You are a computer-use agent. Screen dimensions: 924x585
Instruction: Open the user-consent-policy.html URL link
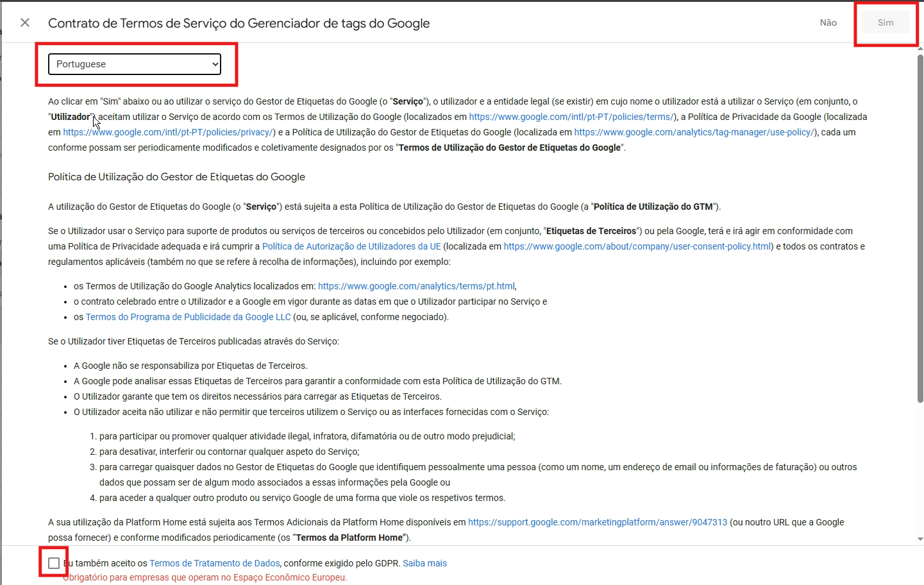pyautogui.click(x=637, y=246)
